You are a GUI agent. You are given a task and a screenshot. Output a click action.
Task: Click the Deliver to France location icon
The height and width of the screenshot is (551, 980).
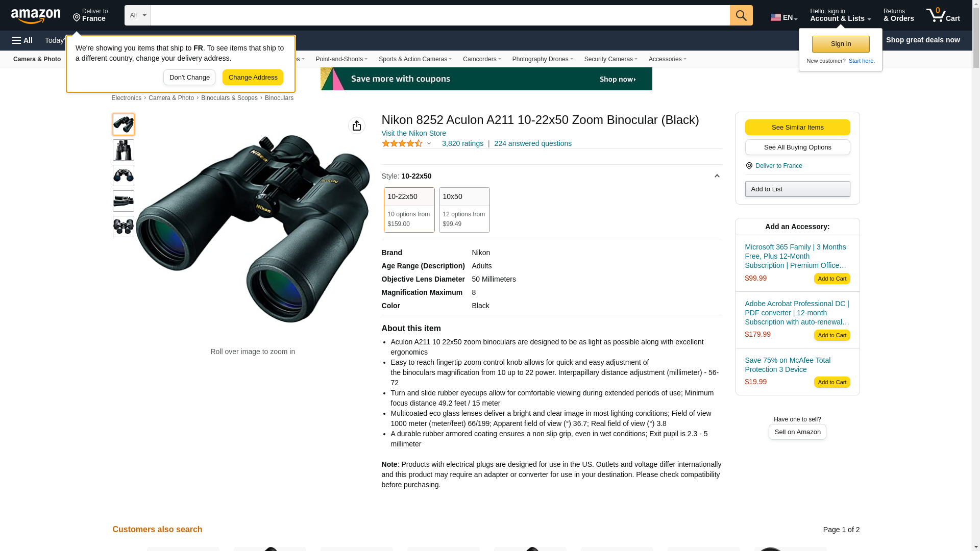click(x=77, y=18)
